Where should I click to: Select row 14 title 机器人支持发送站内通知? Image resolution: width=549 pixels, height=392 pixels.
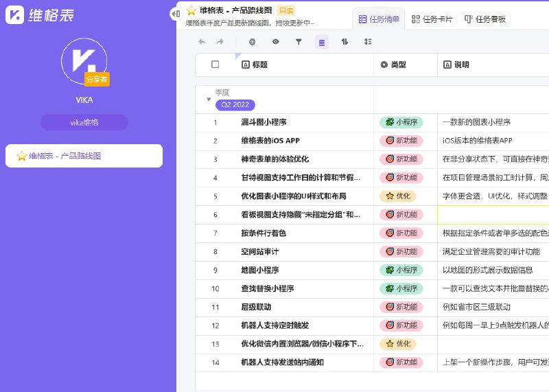tap(282, 362)
